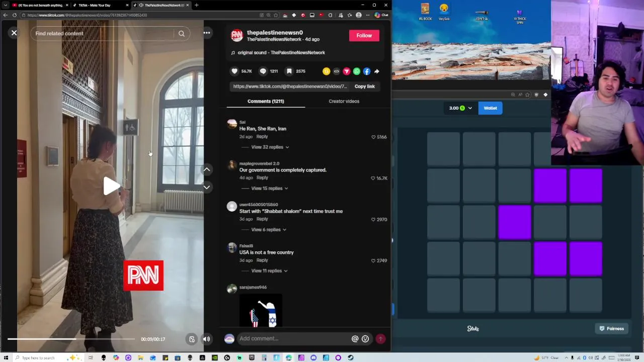
Task: Like Sal's comment with the heart
Action: coord(373,137)
